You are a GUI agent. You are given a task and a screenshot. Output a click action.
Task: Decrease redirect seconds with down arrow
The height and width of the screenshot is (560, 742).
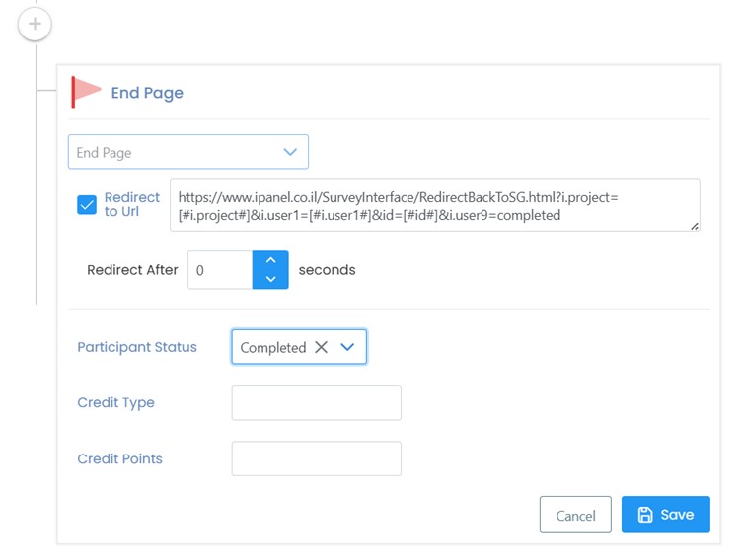[x=270, y=279]
